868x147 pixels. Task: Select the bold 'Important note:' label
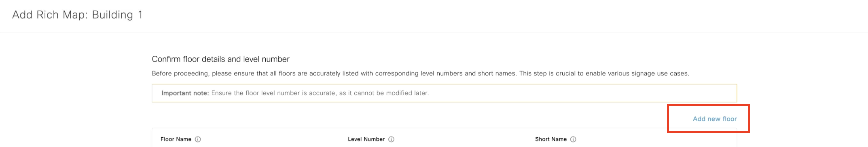(x=185, y=93)
